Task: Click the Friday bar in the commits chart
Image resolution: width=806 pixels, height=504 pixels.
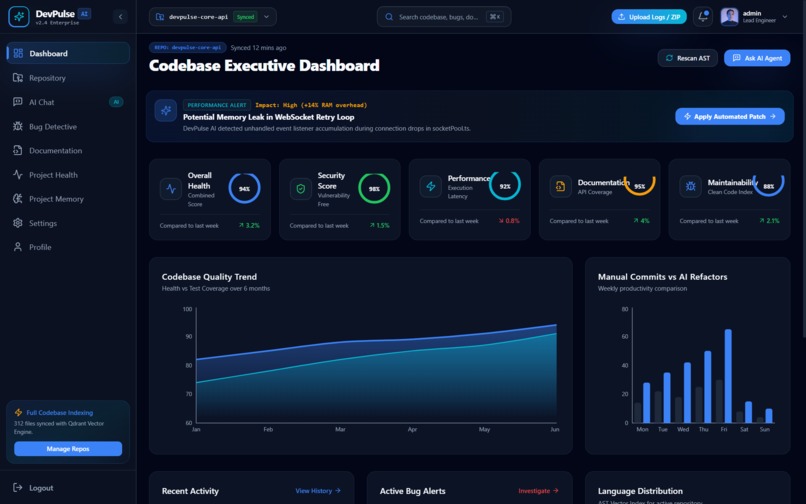Action: [x=728, y=376]
